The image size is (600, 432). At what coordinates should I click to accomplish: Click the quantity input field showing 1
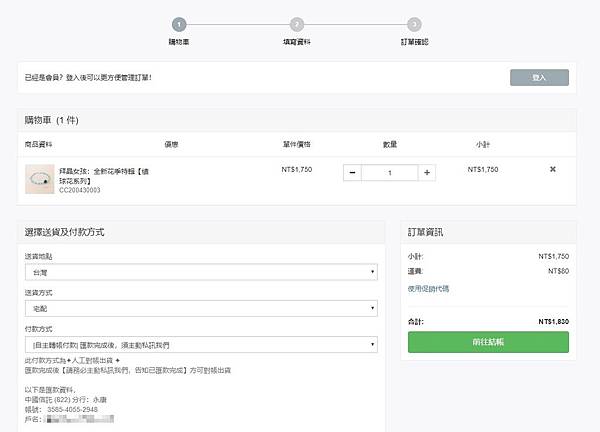[390, 173]
